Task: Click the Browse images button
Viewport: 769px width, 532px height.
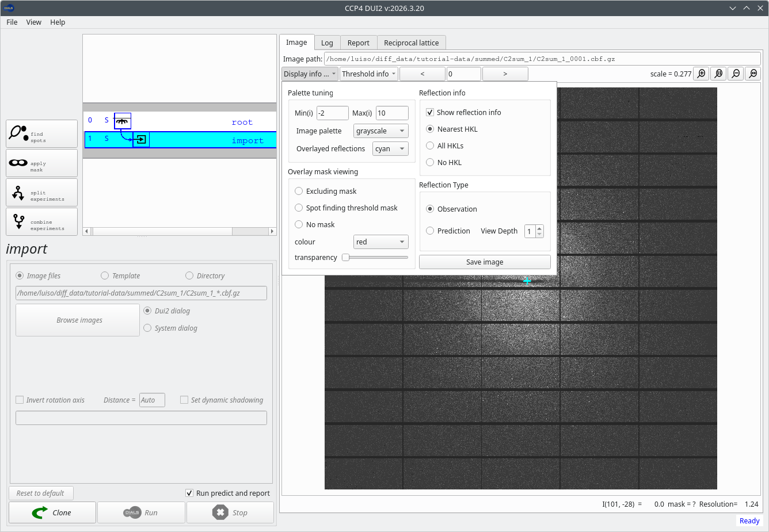Action: tap(78, 320)
